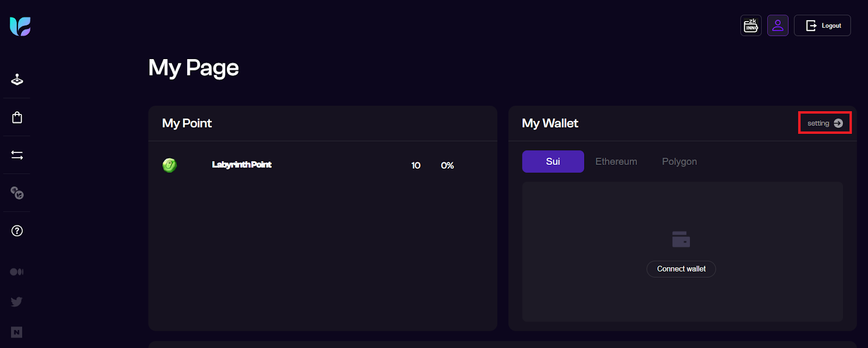
Task: Click the green LabyrinthPoint coin icon
Action: (170, 165)
